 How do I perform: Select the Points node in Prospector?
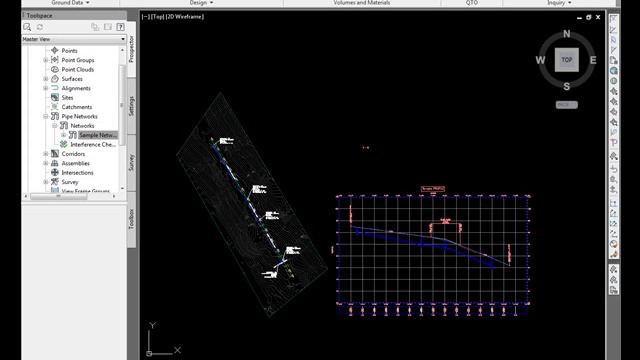(x=69, y=51)
